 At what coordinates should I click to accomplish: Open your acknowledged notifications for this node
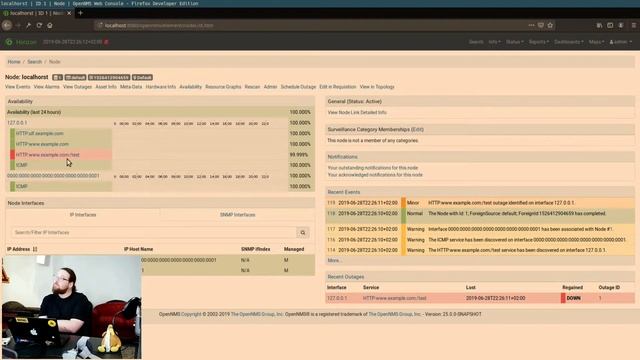coord(375,175)
